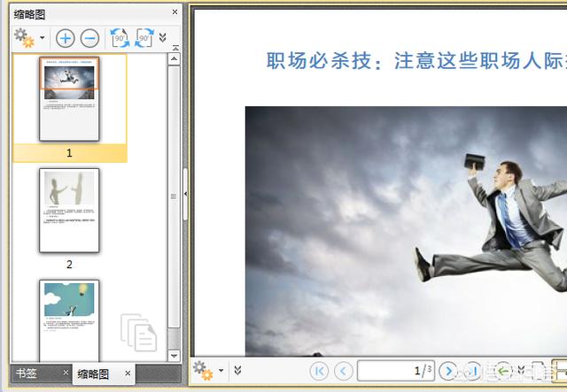
Task: Click the jumping businessman image
Action: 406,231
